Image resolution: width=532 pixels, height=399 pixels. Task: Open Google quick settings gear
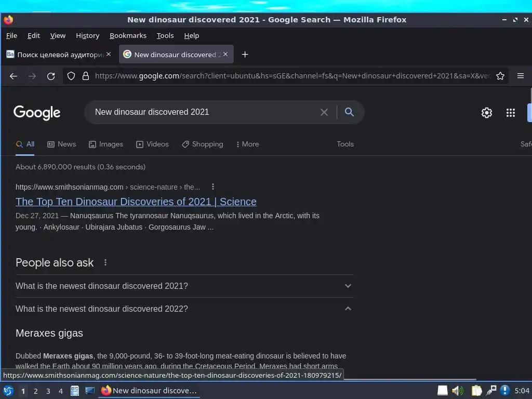pos(486,113)
